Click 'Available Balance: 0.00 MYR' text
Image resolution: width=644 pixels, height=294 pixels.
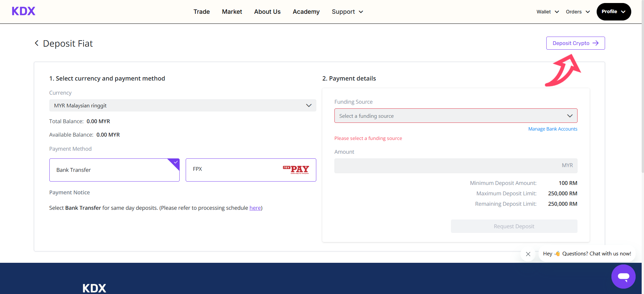[x=85, y=135]
